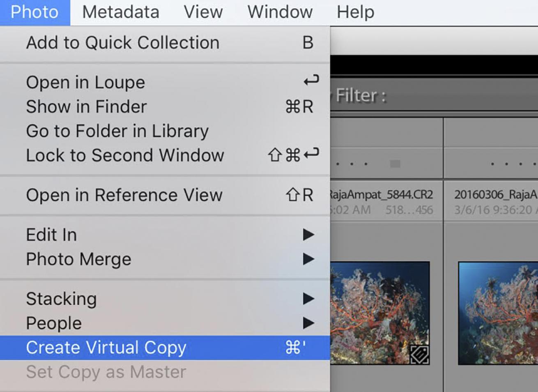Open the Help menu
Image resolution: width=538 pixels, height=392 pixels.
click(x=355, y=12)
